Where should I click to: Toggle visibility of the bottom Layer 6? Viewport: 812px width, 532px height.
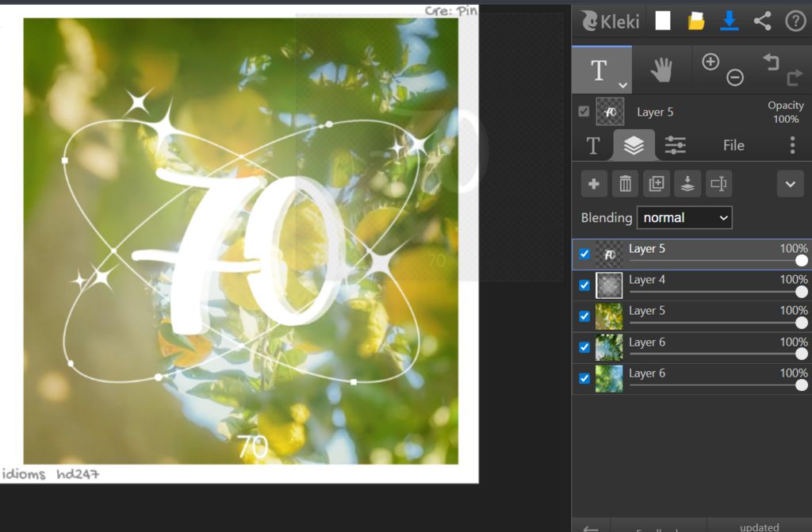click(584, 378)
